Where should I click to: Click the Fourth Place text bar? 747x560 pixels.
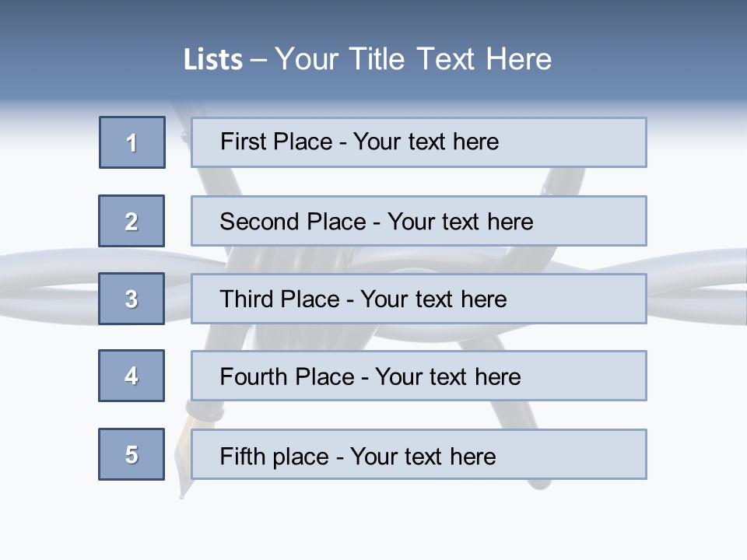[x=419, y=376]
